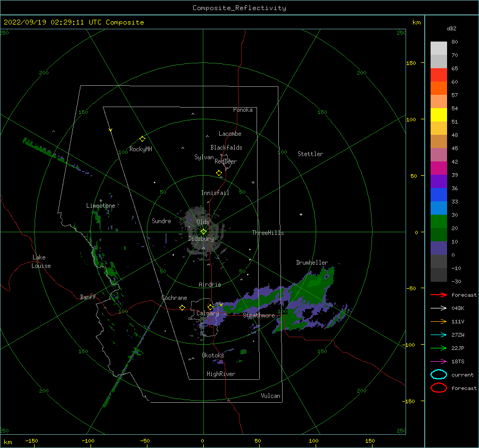Click yellow diamond marker below Cochrane

tap(182, 307)
